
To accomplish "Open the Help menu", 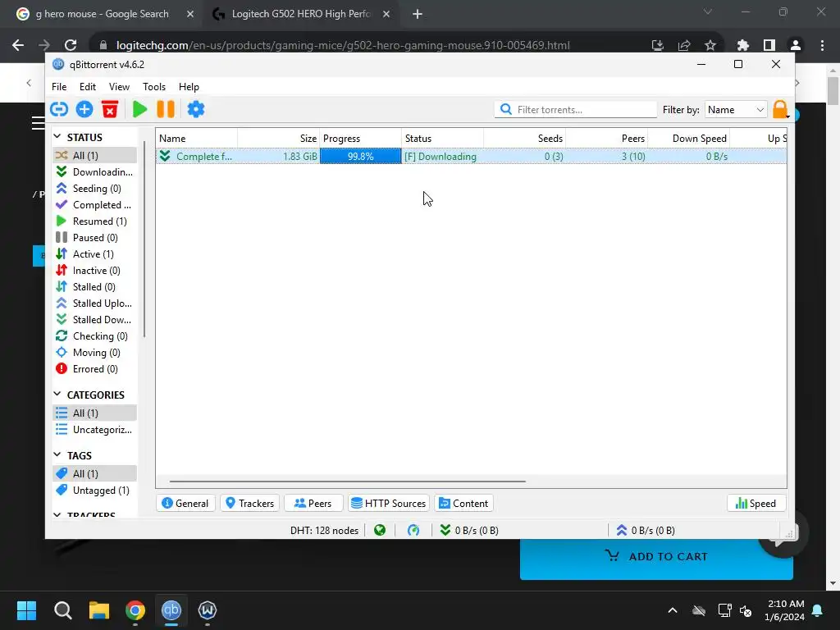I will (189, 87).
